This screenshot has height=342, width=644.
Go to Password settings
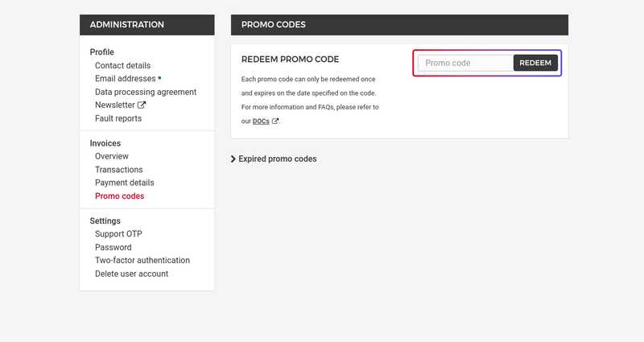tap(113, 248)
